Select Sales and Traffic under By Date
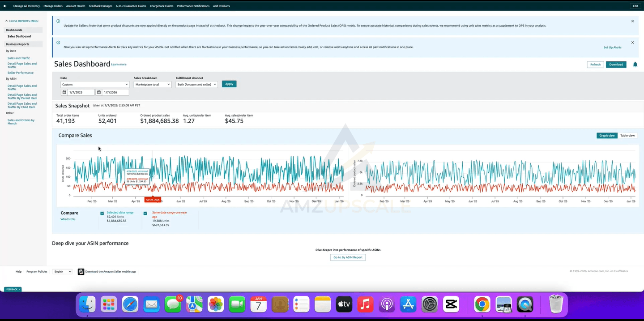This screenshot has width=644, height=321. coord(19,58)
